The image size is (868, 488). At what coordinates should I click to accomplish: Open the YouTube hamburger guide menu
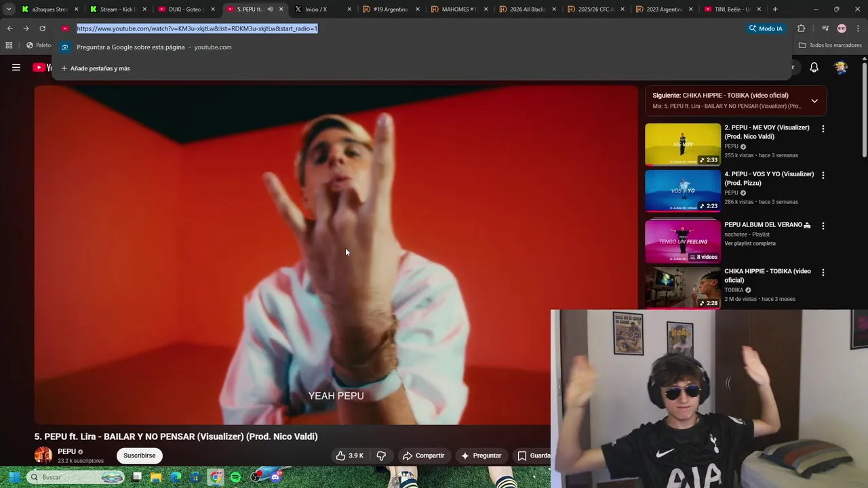16,67
